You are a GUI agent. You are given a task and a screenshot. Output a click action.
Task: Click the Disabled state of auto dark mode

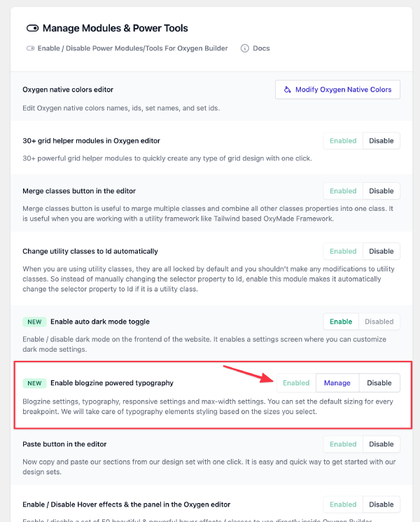379,322
